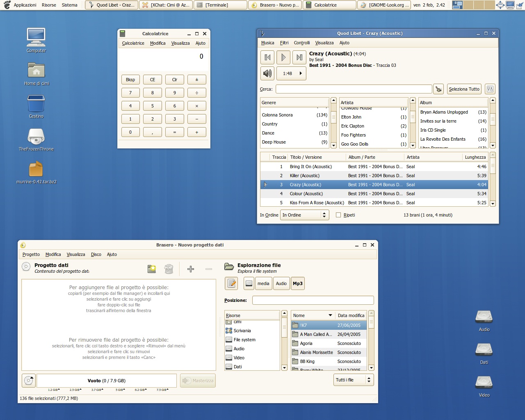The height and width of the screenshot is (420, 525).
Task: Select album Bryan Adams Unplugged
Action: [x=453, y=112]
